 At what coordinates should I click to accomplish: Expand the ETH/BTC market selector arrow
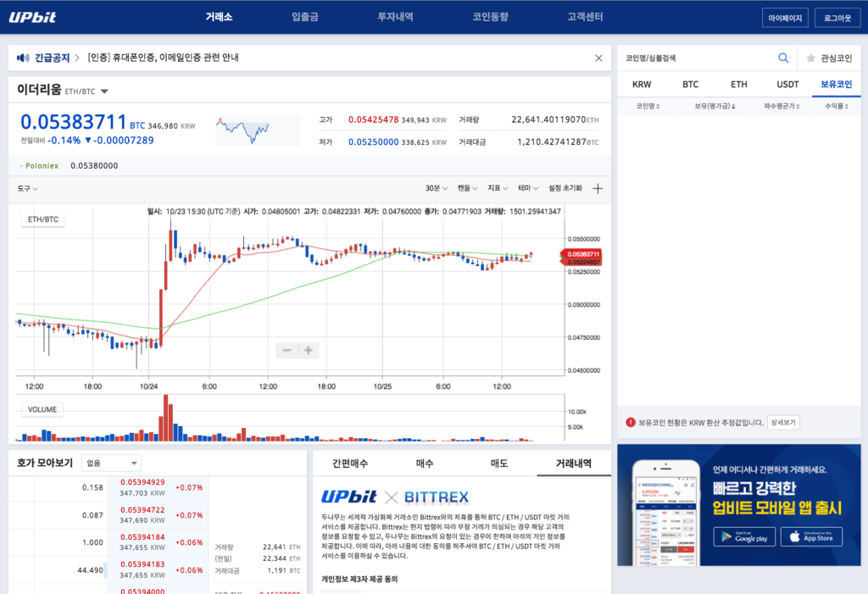tap(104, 92)
